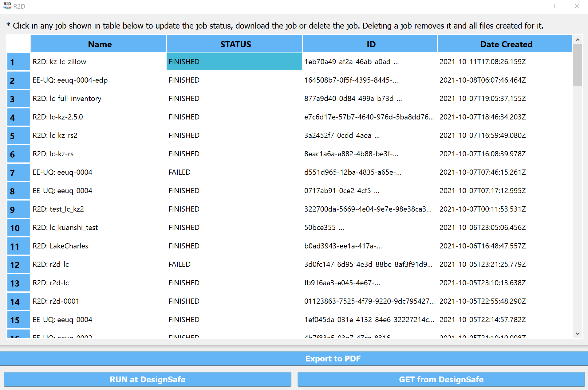Click FINISHED status of row 8
The image size is (588, 390).
(184, 191)
